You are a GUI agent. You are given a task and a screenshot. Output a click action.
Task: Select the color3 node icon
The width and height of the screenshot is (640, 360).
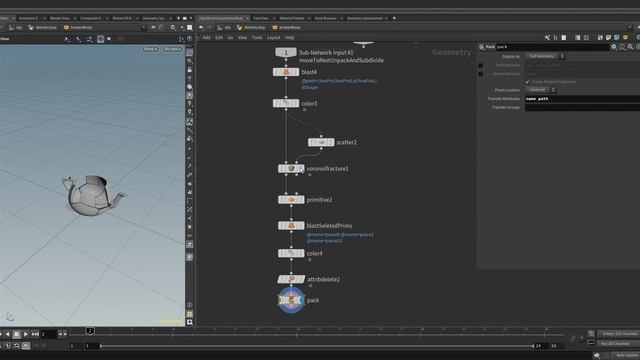[286, 104]
